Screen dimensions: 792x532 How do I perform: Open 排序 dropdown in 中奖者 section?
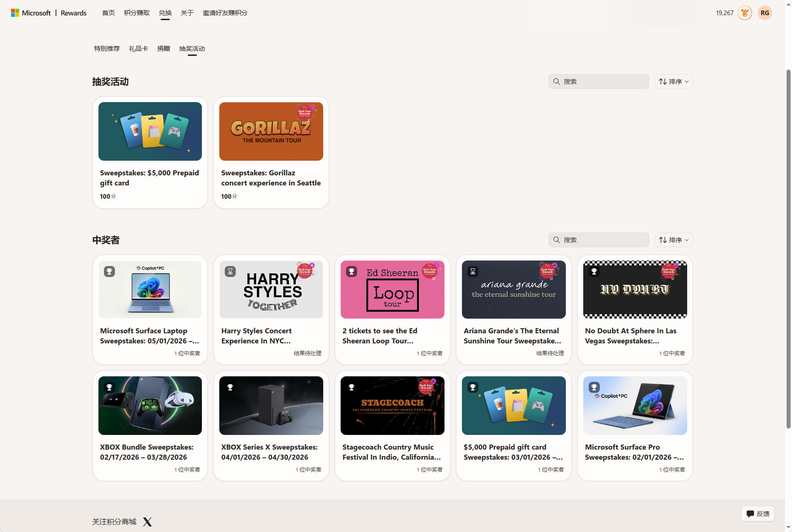[x=673, y=240]
